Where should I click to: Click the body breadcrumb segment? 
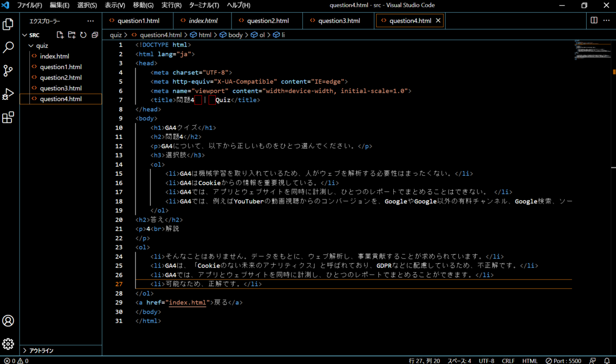(x=231, y=35)
